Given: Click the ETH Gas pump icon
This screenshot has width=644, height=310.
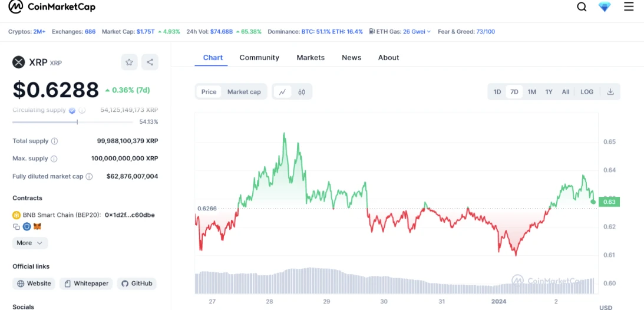Looking at the screenshot, I should pyautogui.click(x=371, y=31).
